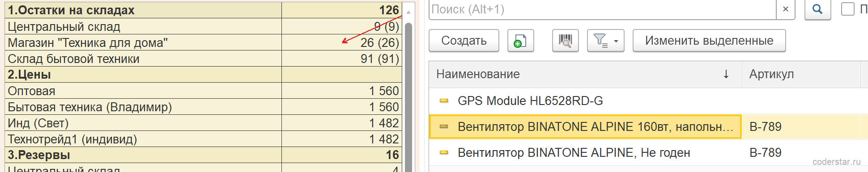Open the barcode search icon
Viewport: 868px width, 172px height.
click(x=566, y=41)
